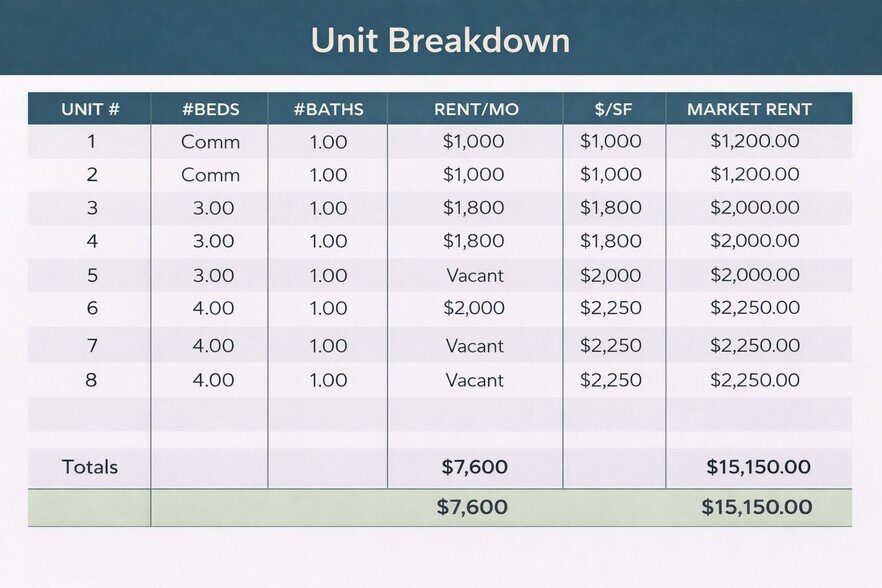Viewport: 882px width, 588px height.
Task: Select the #BATHS column header
Action: pos(328,109)
